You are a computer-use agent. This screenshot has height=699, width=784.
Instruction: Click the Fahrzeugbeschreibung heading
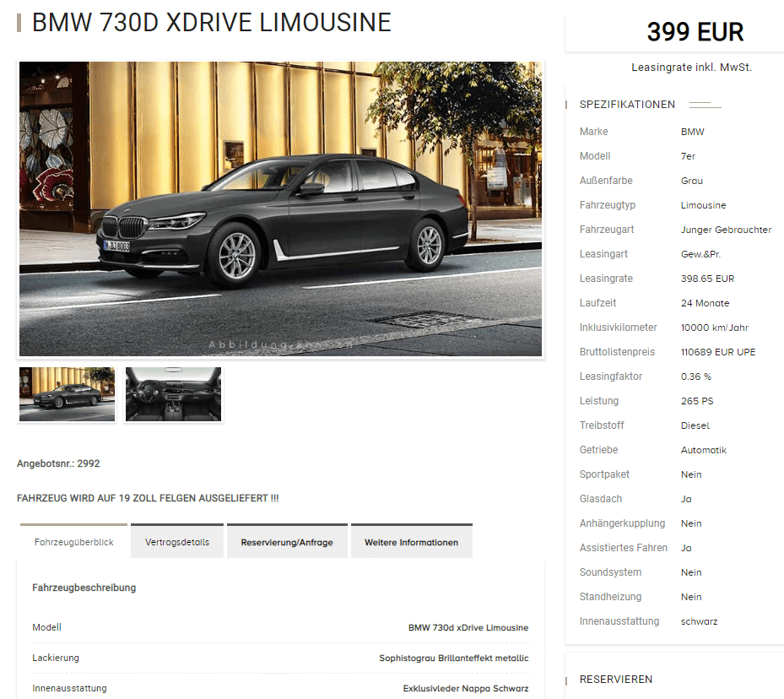click(84, 588)
